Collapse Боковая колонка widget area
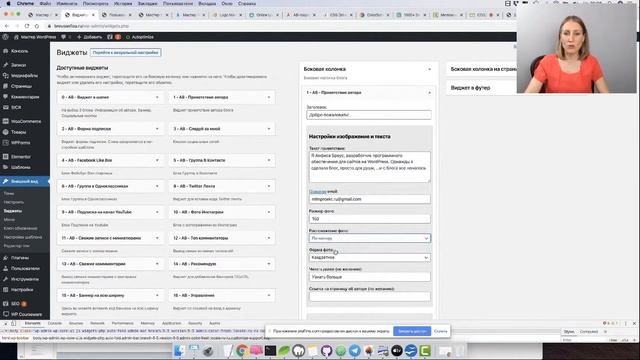 tap(429, 69)
